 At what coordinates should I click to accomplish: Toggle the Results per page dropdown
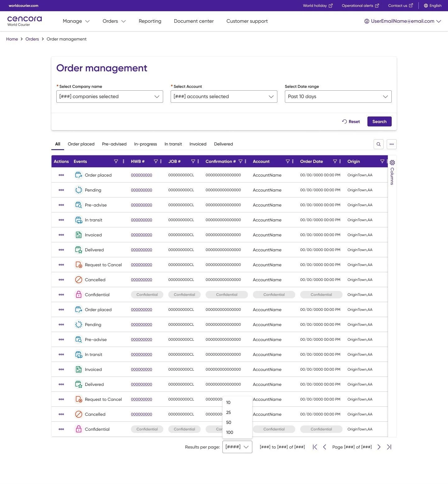(237, 447)
